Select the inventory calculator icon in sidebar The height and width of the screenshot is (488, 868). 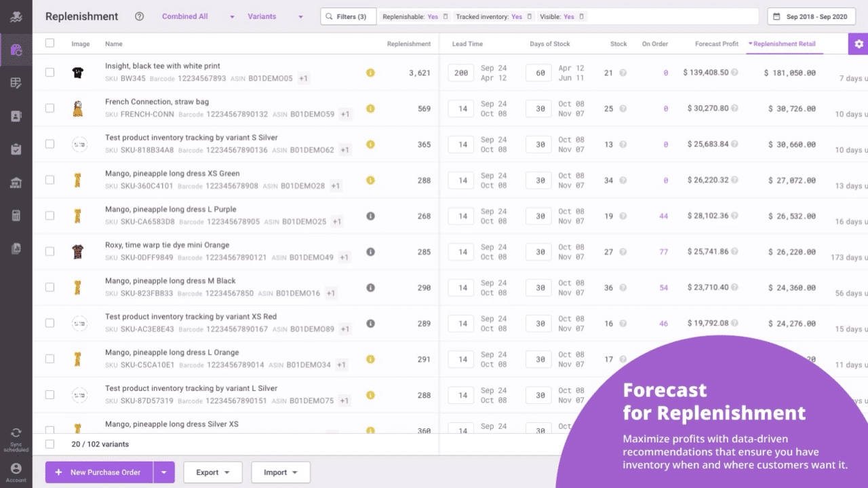click(15, 214)
